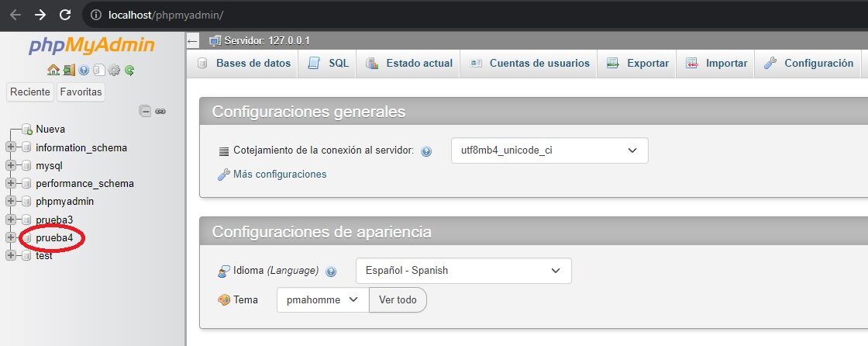The width and height of the screenshot is (868, 346).
Task: Open Configuración tab
Action: (x=808, y=63)
